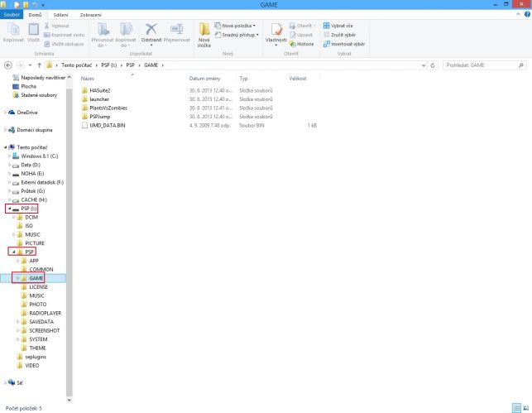
Task: Click the Kopírovat ribbon icon
Action: 13,32
